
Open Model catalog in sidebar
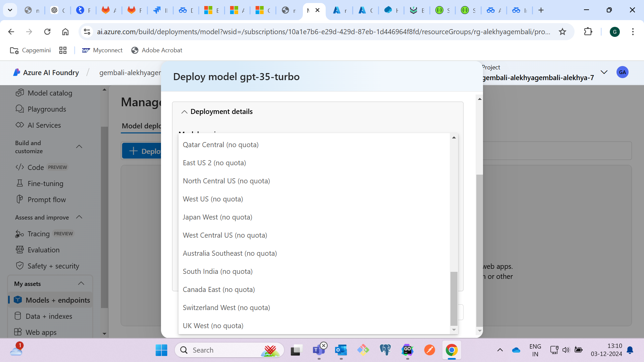(44, 93)
